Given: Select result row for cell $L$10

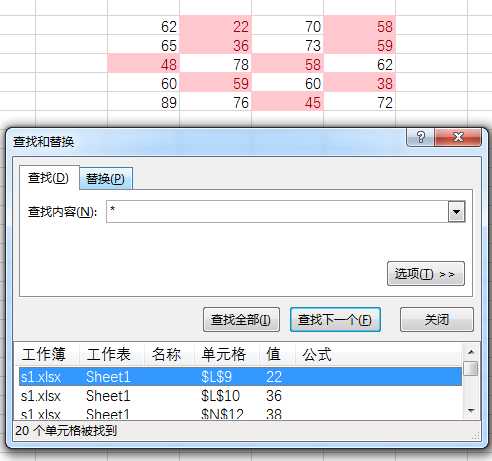Looking at the screenshot, I should coord(240,396).
